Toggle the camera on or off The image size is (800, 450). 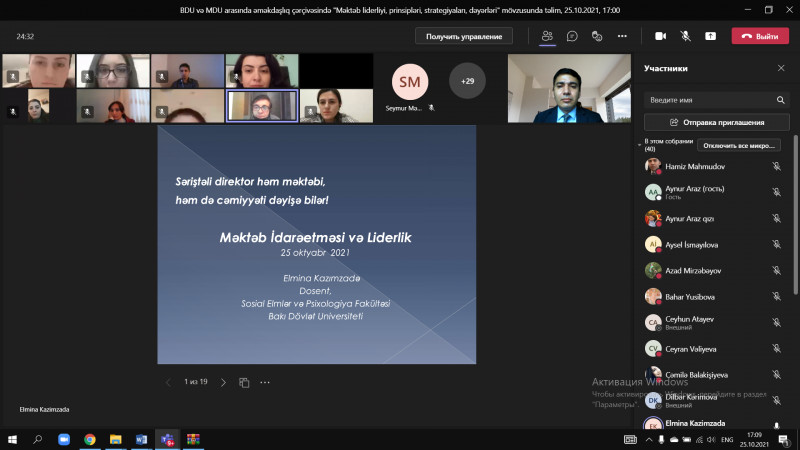point(660,35)
